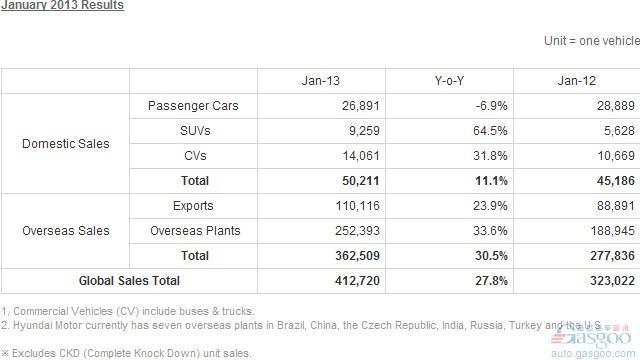The height and width of the screenshot is (360, 640).
Task: Select the CVs row label
Action: tap(195, 156)
